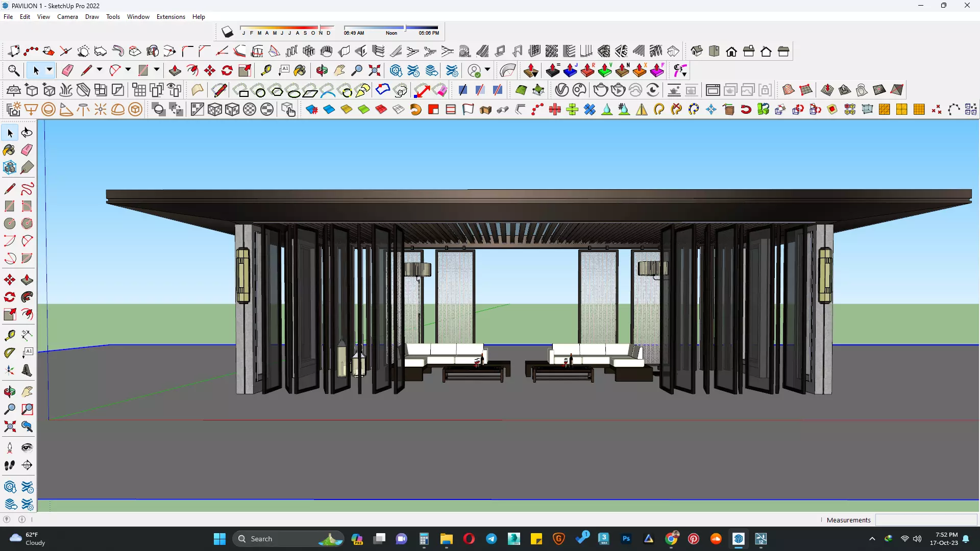Screen dimensions: 980x551
Task: Select the Push/Pull tool in left toolbar
Action: tap(27, 280)
